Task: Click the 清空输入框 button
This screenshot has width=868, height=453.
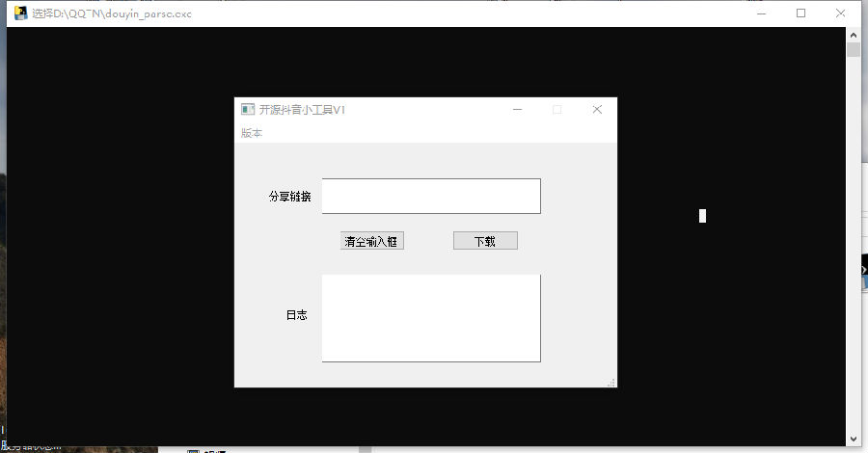Action: coord(372,241)
